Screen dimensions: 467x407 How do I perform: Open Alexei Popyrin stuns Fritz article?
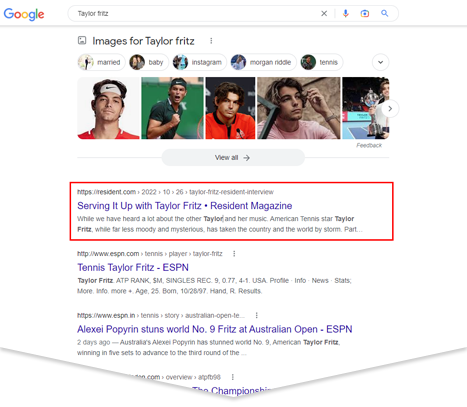(x=215, y=329)
